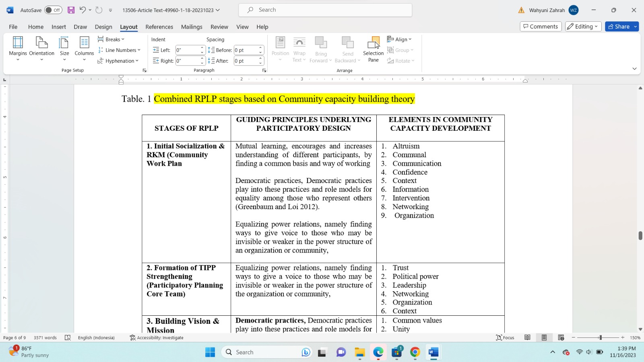This screenshot has width=644, height=362.
Task: Open the Align dropdown
Action: [399, 39]
